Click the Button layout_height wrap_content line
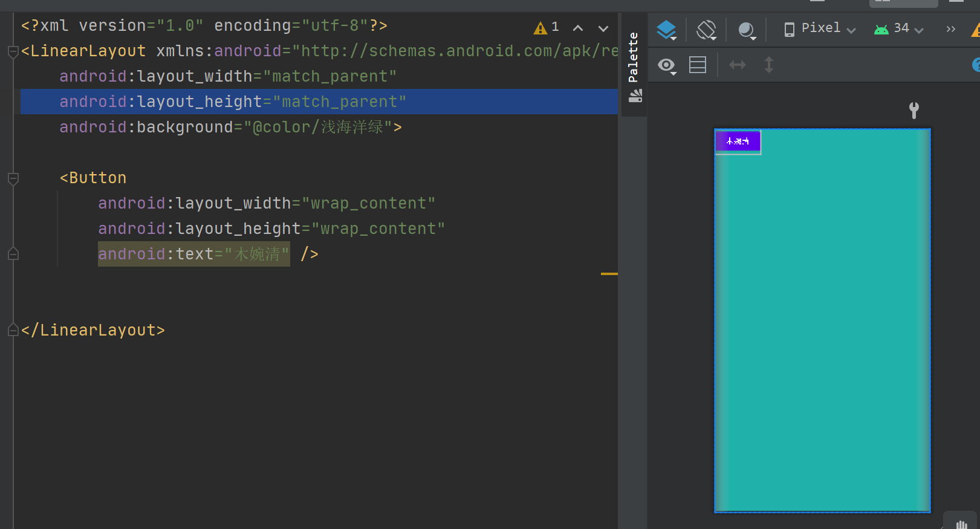This screenshot has width=980, height=529. (271, 229)
